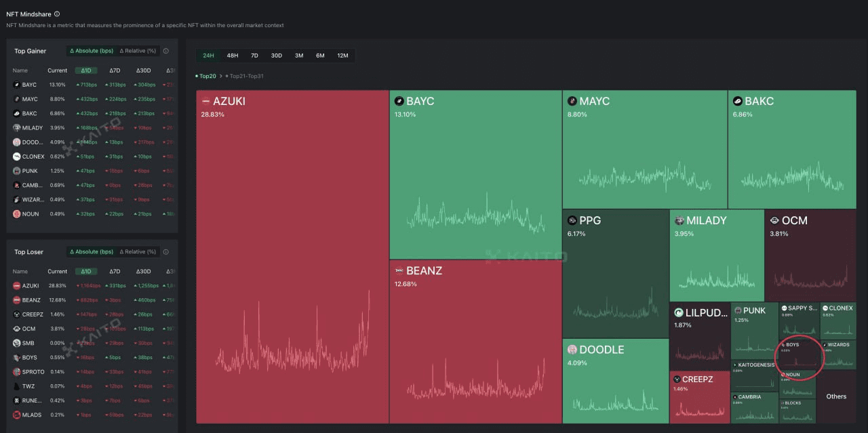Sort Top Gainer by Δ1D column
This screenshot has width=868, height=433.
click(86, 70)
